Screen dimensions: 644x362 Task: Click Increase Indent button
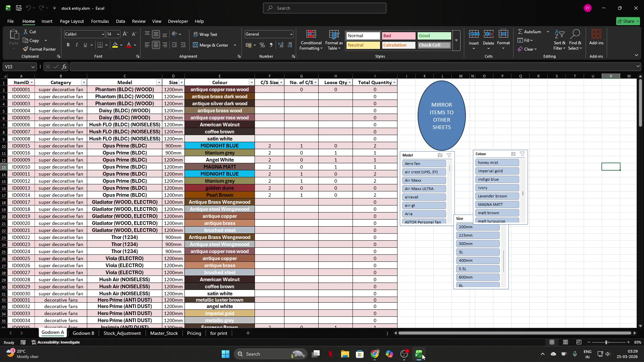(183, 45)
